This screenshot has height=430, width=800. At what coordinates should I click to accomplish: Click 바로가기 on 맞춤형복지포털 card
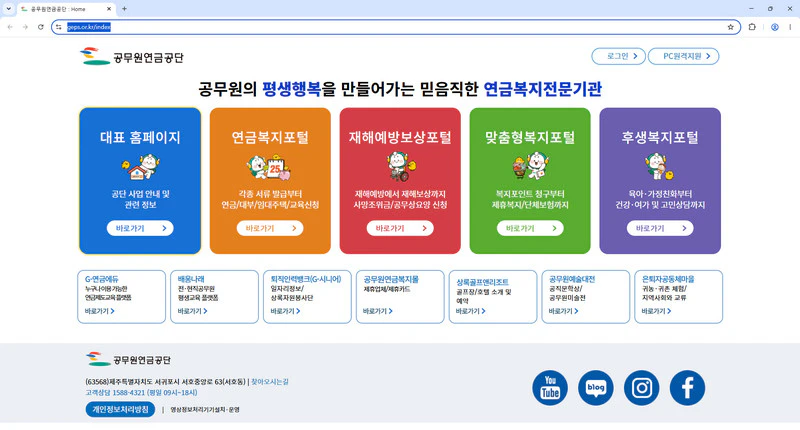(530, 228)
